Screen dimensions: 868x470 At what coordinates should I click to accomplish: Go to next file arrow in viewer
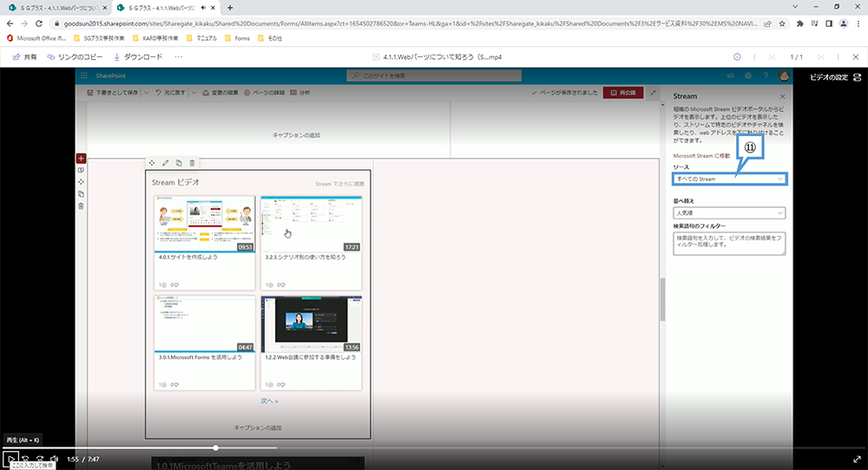point(821,57)
